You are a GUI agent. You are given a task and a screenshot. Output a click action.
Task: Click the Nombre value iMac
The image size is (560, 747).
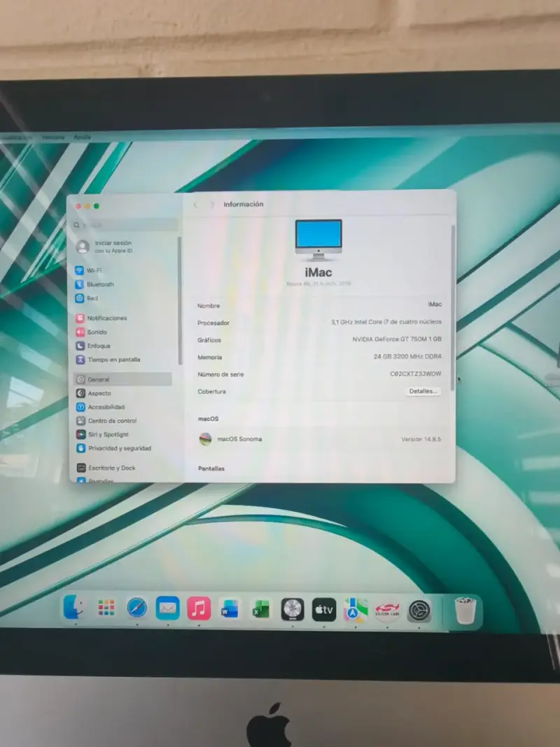click(x=435, y=304)
